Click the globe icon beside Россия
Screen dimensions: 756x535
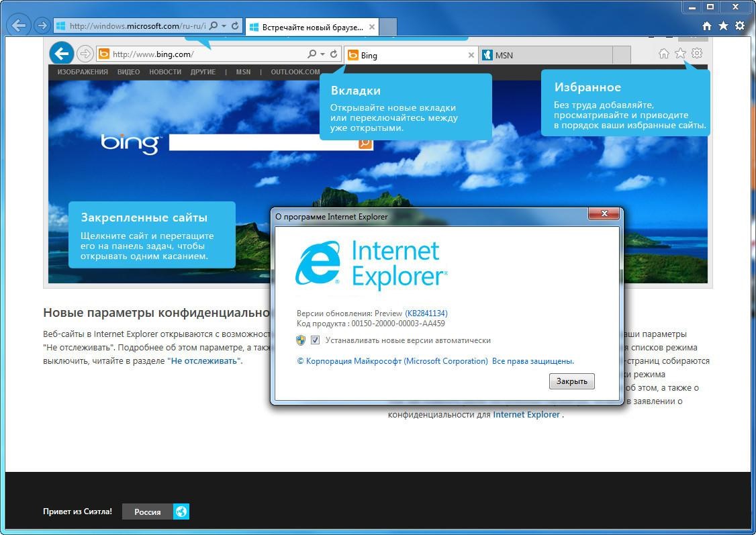tap(181, 512)
